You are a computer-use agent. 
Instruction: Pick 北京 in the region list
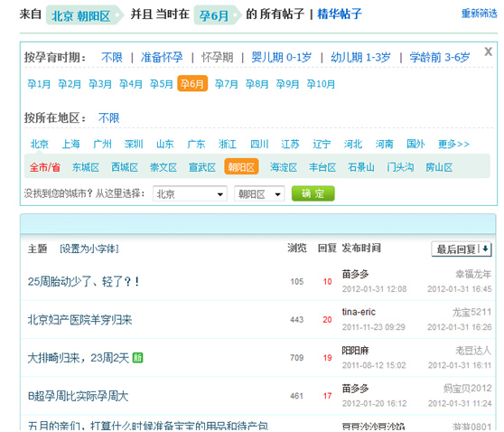pos(40,144)
